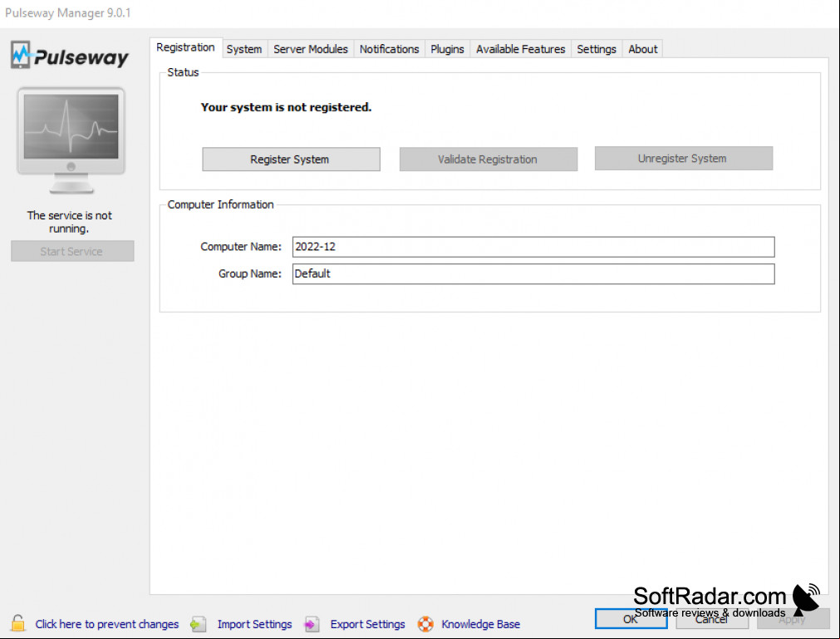Click the heartbeat monitor image
This screenshot has height=639, width=840.
pyautogui.click(x=71, y=140)
